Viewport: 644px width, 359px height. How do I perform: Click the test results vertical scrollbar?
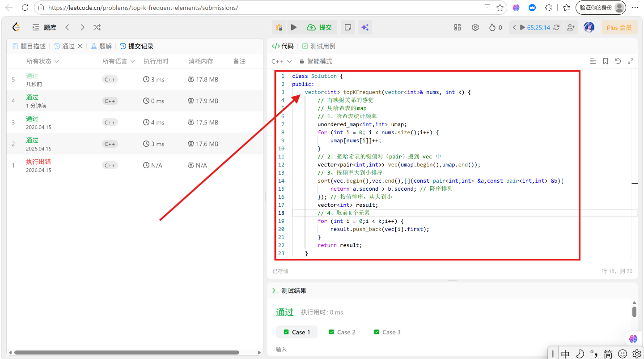click(x=634, y=312)
